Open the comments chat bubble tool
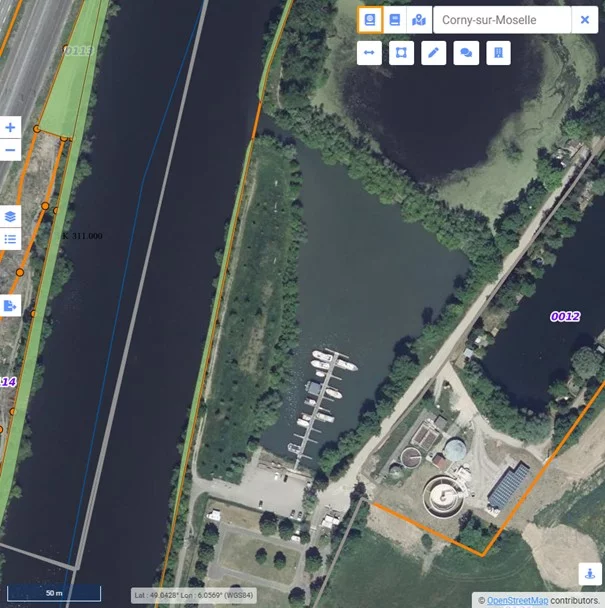605x608 pixels. point(465,53)
